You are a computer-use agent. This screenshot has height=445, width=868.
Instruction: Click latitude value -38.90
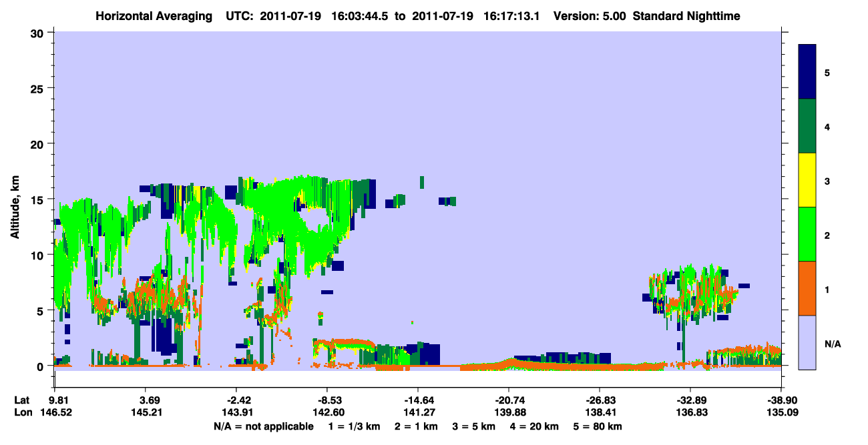781,400
